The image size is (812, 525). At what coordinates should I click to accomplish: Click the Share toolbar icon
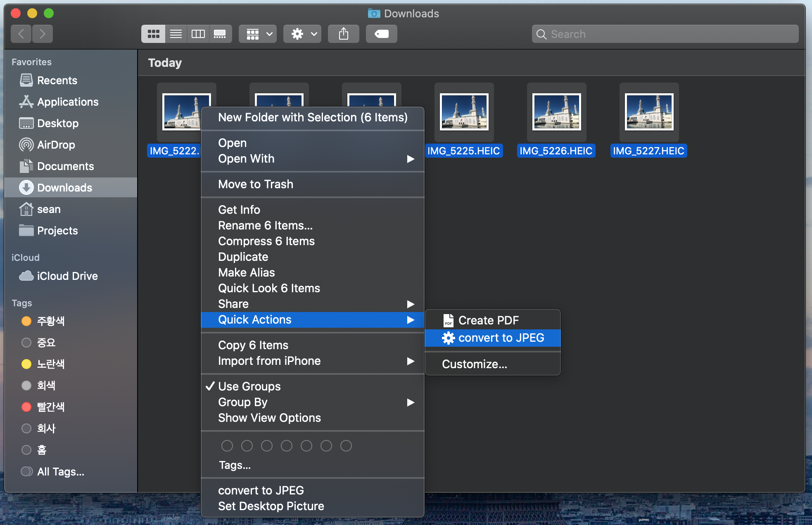(343, 34)
